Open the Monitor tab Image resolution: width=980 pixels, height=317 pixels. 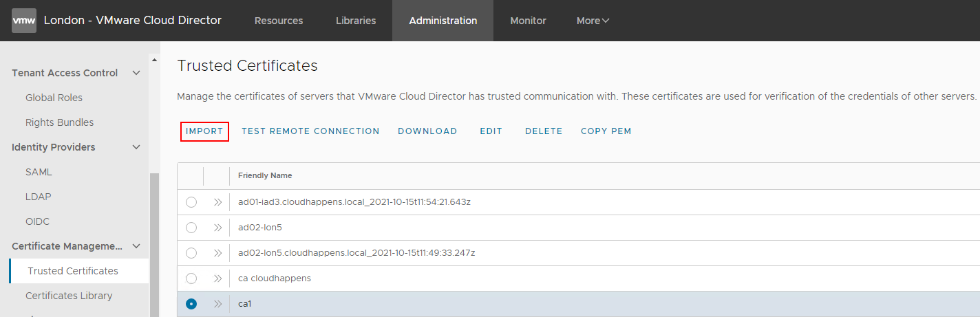point(528,21)
